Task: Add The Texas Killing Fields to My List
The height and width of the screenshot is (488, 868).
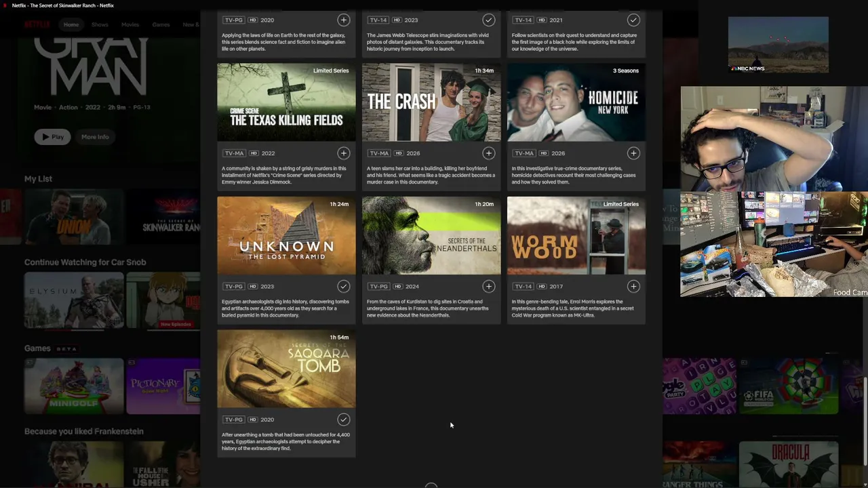Action: [344, 153]
